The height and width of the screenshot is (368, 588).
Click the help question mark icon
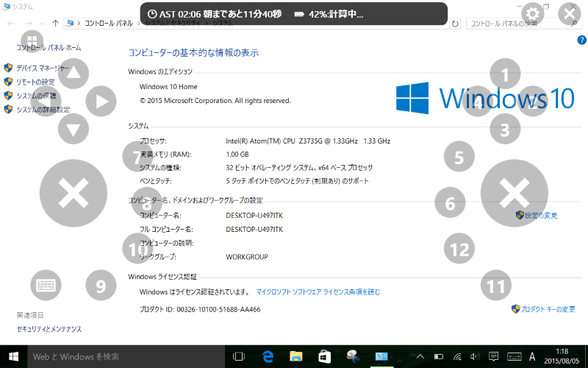point(581,40)
